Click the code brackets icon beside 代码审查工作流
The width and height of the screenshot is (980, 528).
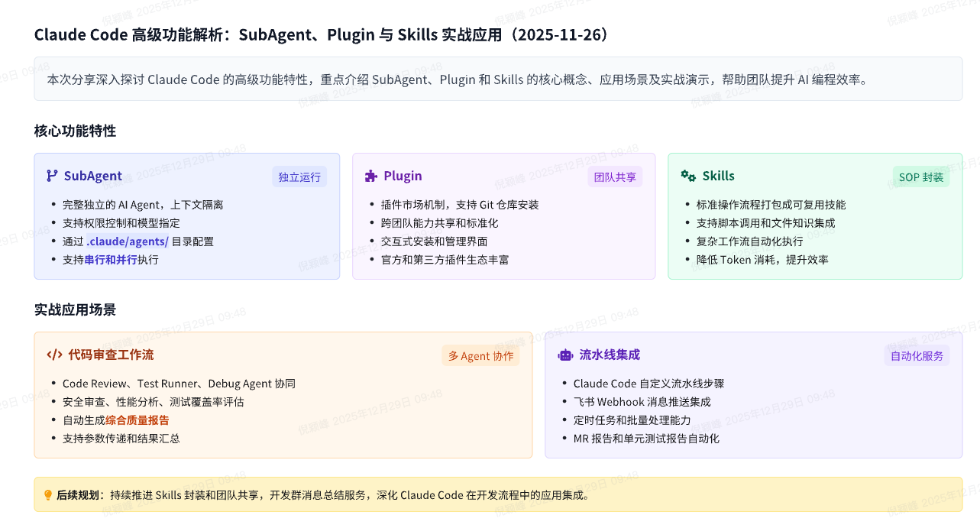(54, 355)
